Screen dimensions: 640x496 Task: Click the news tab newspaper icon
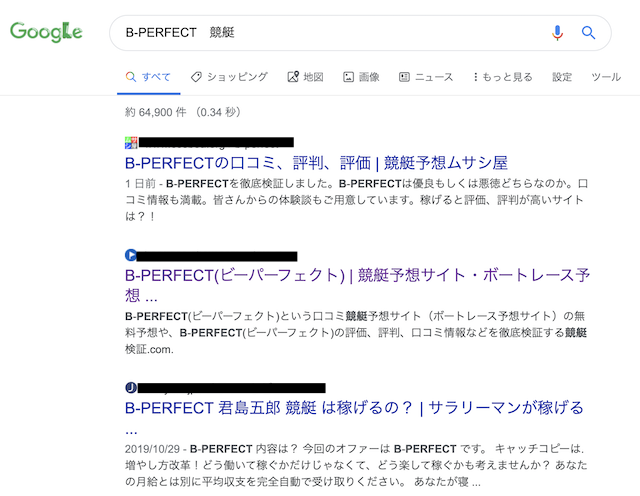[x=404, y=77]
